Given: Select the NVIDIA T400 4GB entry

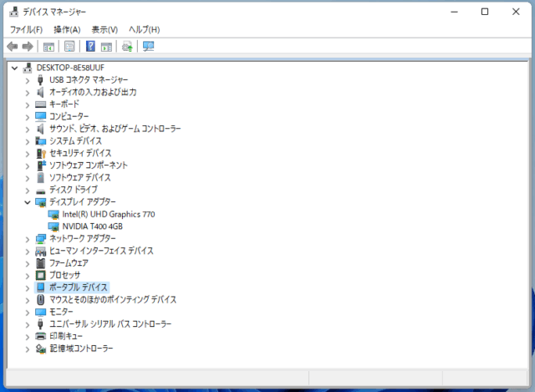Looking at the screenshot, I should coord(93,227).
